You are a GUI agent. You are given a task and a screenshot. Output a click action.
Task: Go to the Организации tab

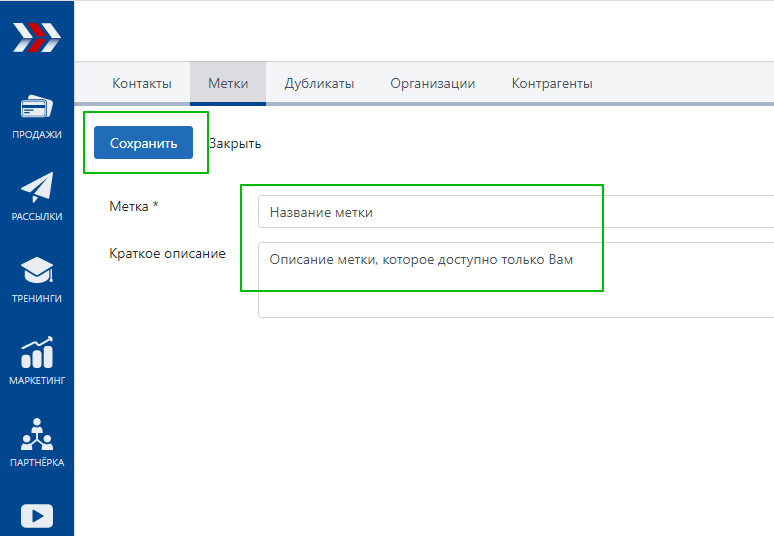(x=433, y=84)
